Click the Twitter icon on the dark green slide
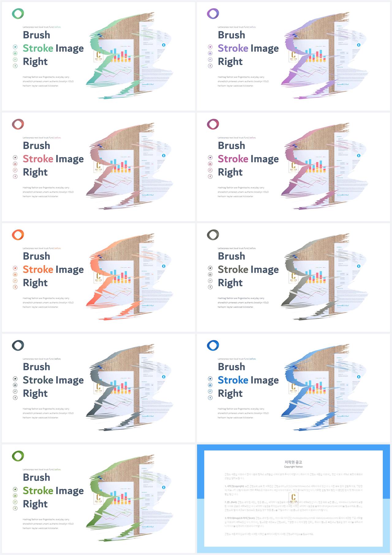The image size is (392, 555). (15, 489)
